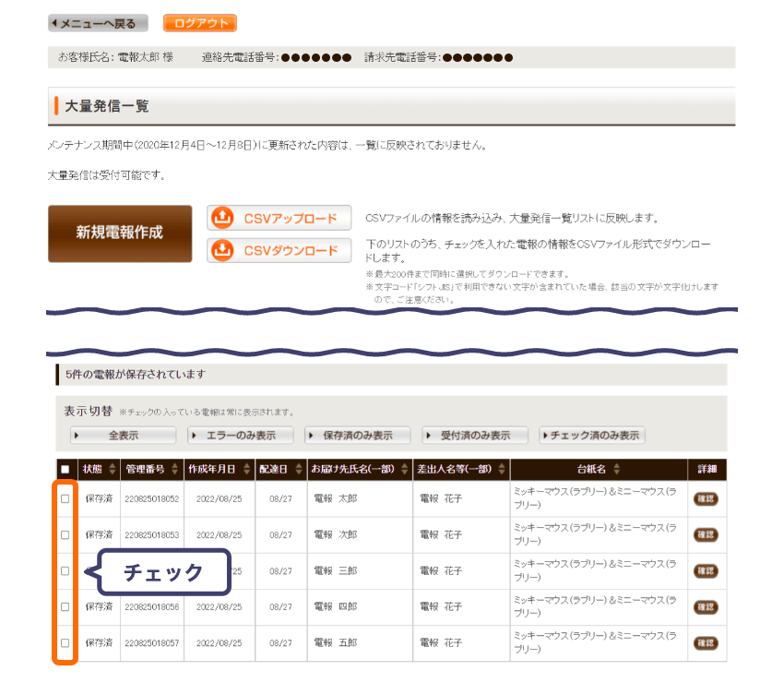Viewport: 784px width, 683px height.
Task: Click customer name 電報太郎 様
Action: pos(146,57)
